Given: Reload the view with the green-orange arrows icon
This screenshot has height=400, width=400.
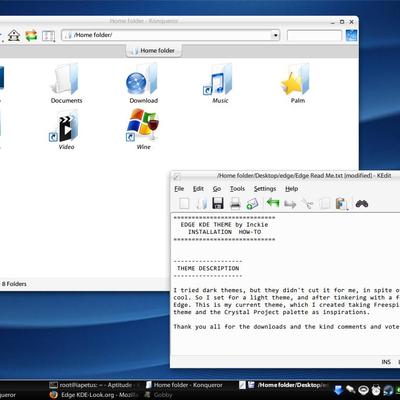Looking at the screenshot, I should click(31, 35).
